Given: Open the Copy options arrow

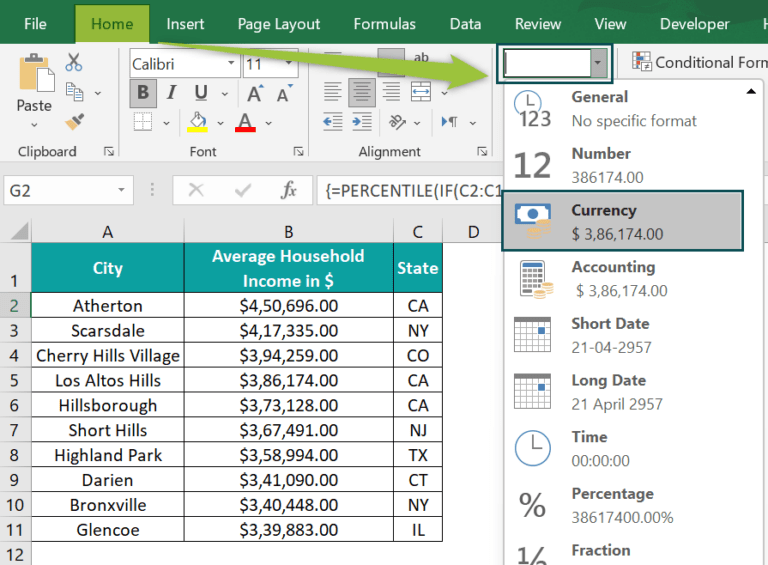Looking at the screenshot, I should [x=97, y=93].
